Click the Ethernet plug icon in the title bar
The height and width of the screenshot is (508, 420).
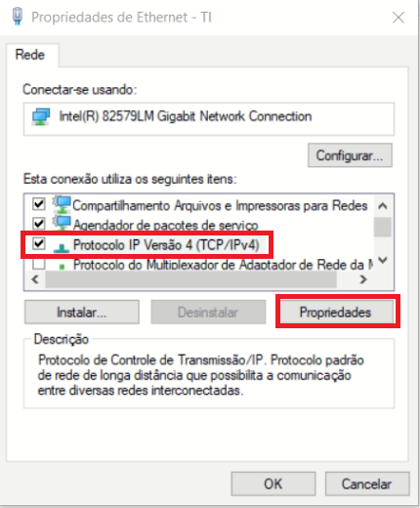(x=18, y=17)
